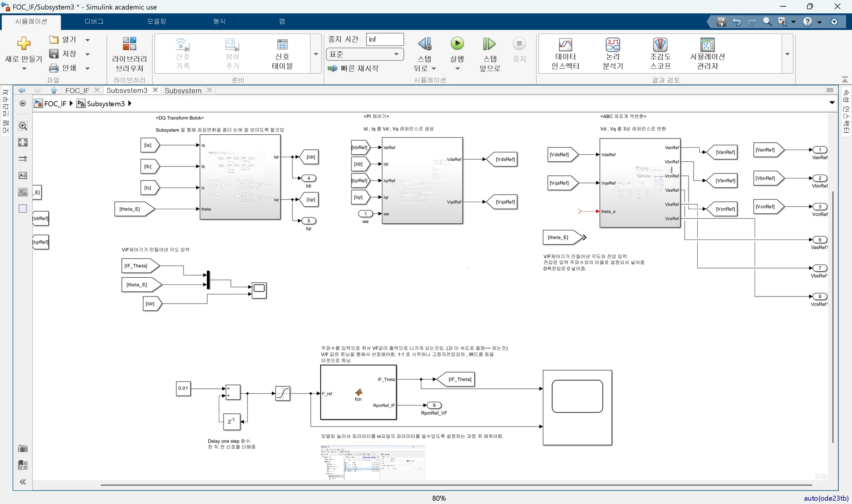
Task: Open the Bird's-Eye Scope icon
Action: click(660, 45)
